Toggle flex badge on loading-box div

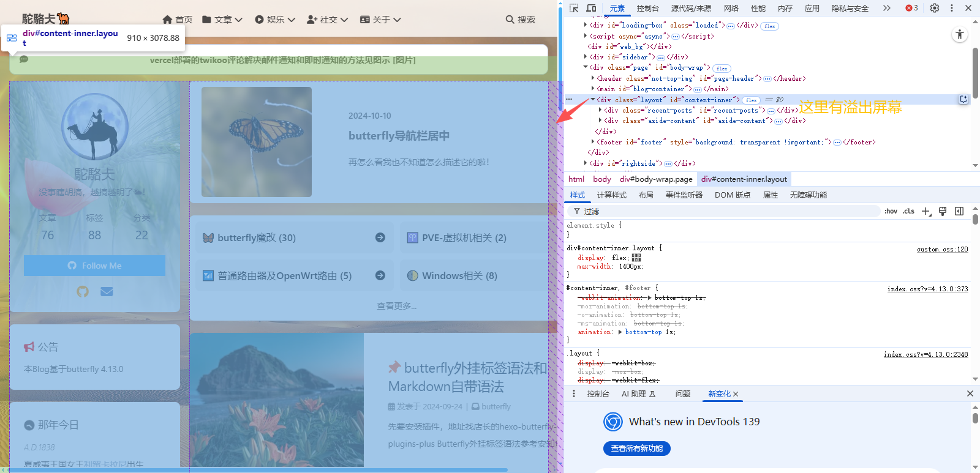tap(770, 26)
